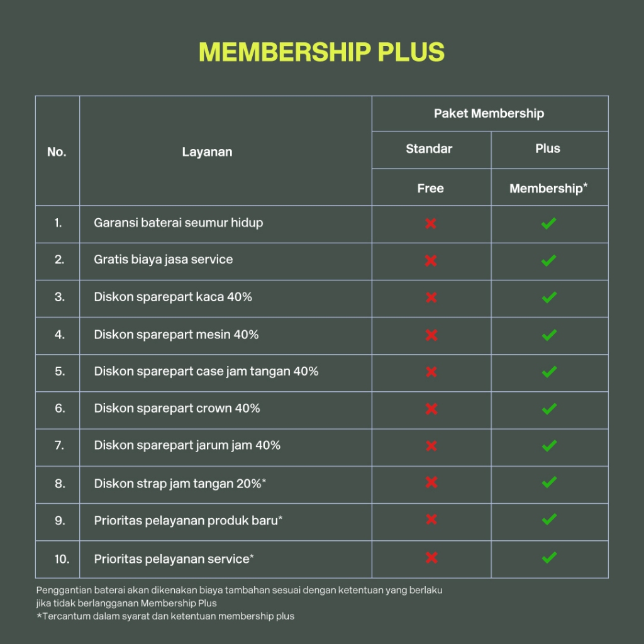
Task: Select the Standar column header
Action: click(429, 149)
